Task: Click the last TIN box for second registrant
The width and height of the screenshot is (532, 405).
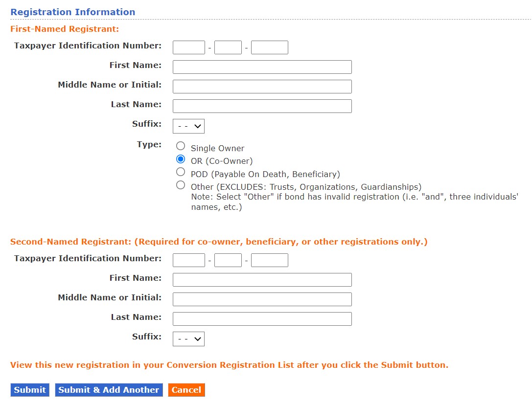Action: click(x=269, y=260)
